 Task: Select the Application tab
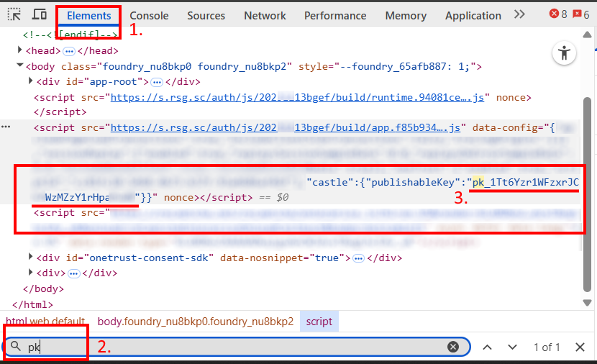473,15
